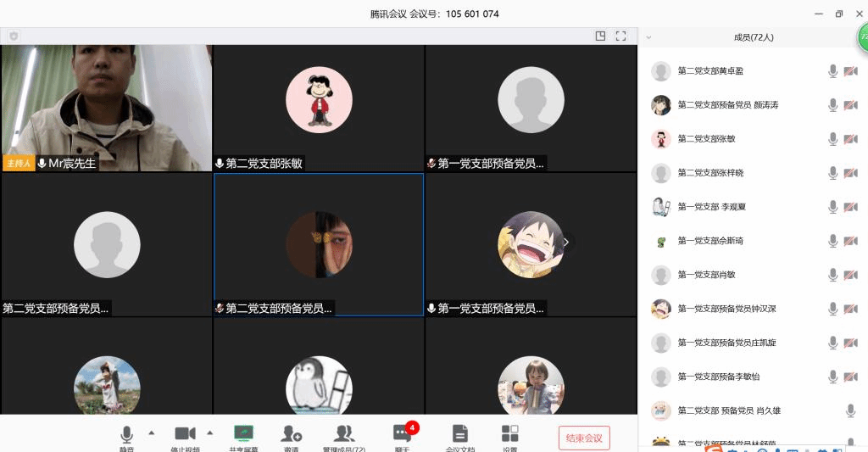Image resolution: width=868 pixels, height=452 pixels.
Task: Click camera icon for 第一党支部 李观夏
Action: [x=850, y=207]
